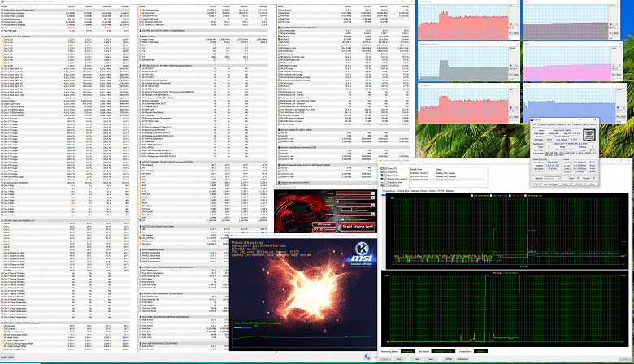This screenshot has width=634, height=364.
Task: Toggle the Stress CPU checkbox
Action: click(x=384, y=168)
